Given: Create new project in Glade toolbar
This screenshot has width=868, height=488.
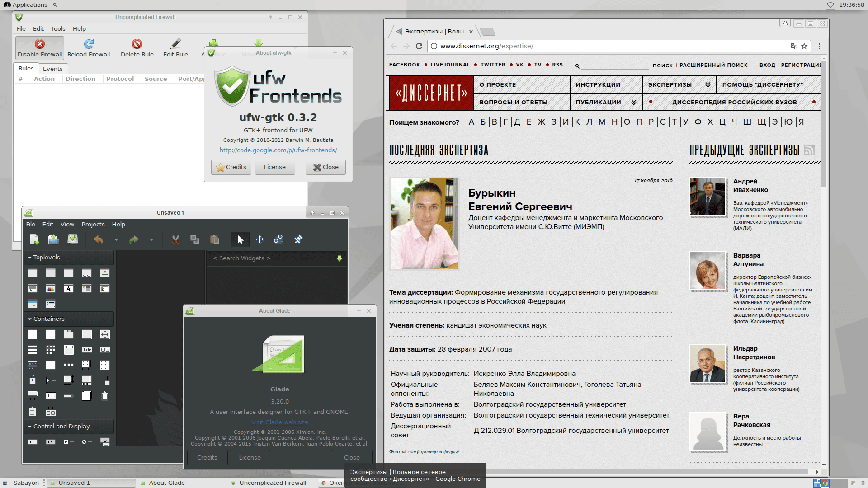Looking at the screenshot, I should tap(34, 239).
